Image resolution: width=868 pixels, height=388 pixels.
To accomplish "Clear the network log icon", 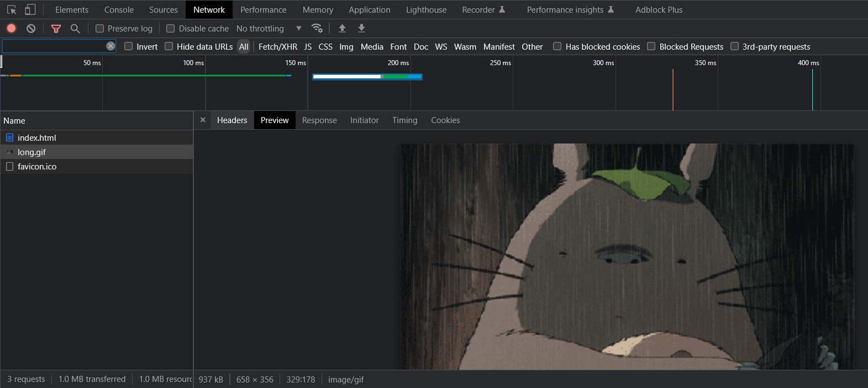I will 31,28.
